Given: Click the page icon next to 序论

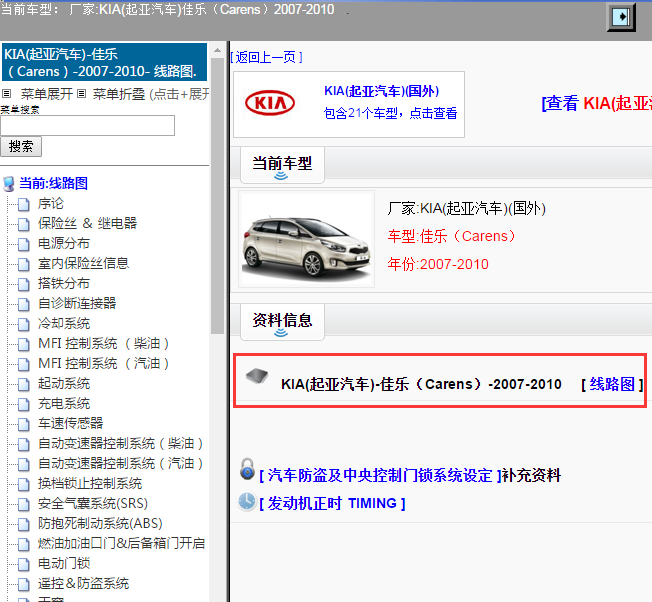Looking at the screenshot, I should click(x=24, y=204).
